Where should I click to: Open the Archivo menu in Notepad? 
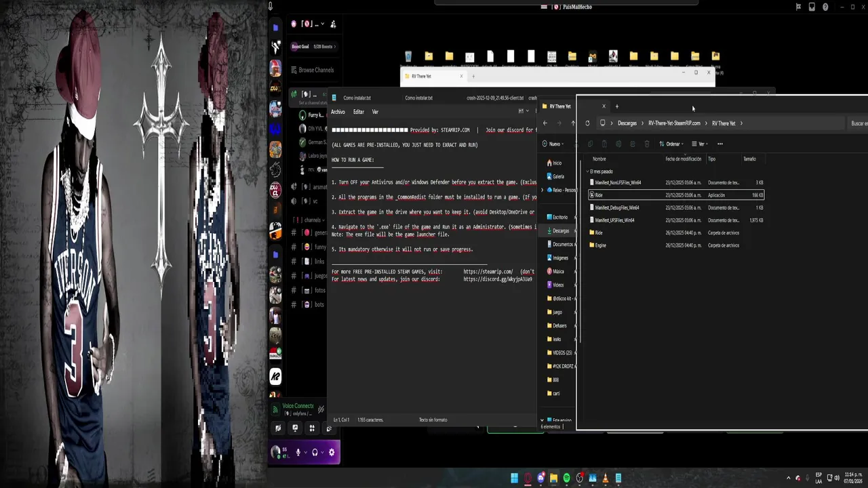pos(338,112)
